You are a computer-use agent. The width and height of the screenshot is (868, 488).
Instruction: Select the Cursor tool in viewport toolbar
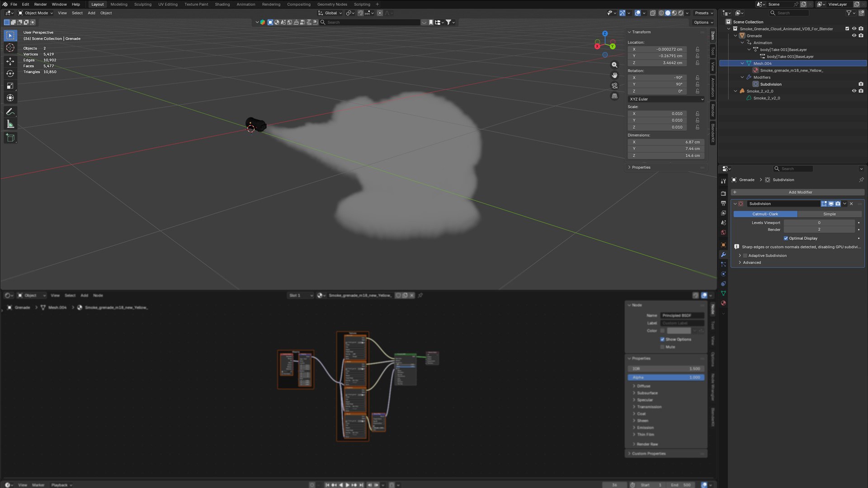coord(10,48)
